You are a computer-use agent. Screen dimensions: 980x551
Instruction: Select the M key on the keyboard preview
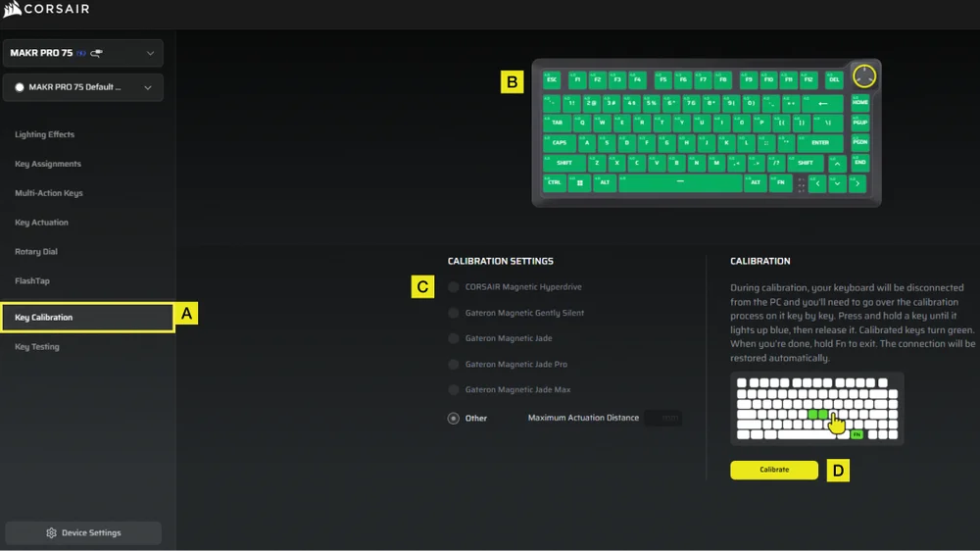[717, 163]
